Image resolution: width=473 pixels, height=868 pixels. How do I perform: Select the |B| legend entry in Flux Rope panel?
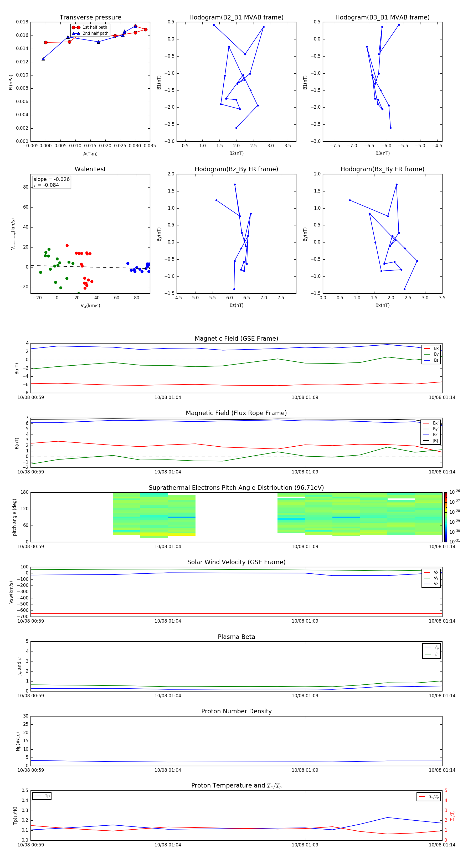tap(431, 441)
